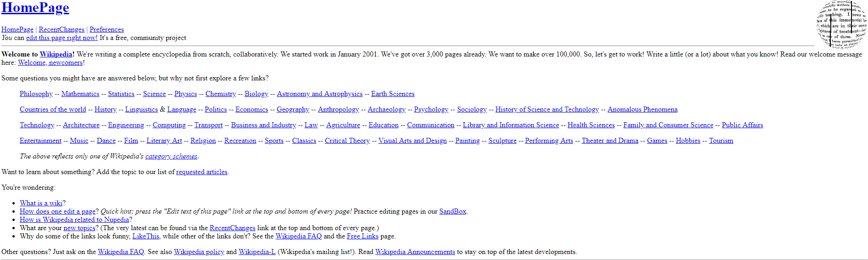Open the Transport link
868x260 pixels.
pos(209,125)
